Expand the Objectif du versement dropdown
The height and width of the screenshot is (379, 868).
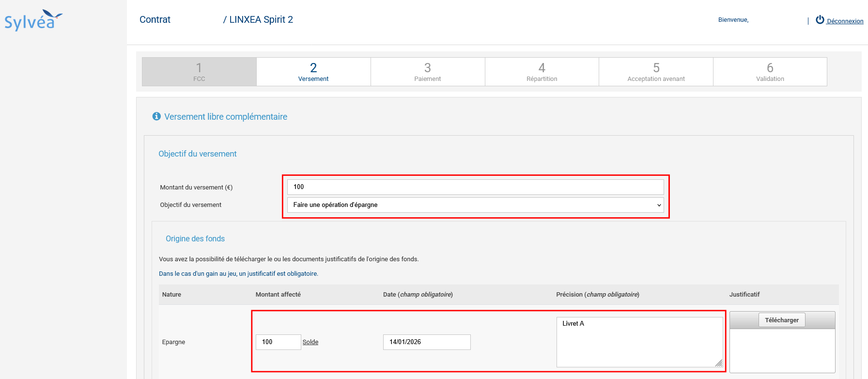coord(475,205)
